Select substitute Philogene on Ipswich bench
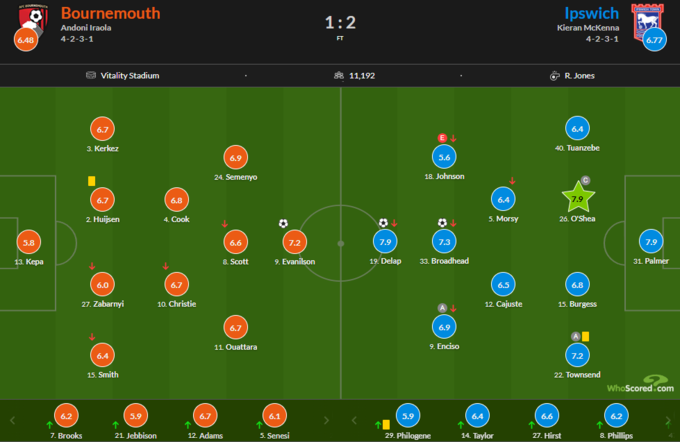The image size is (680, 442). pos(407,416)
